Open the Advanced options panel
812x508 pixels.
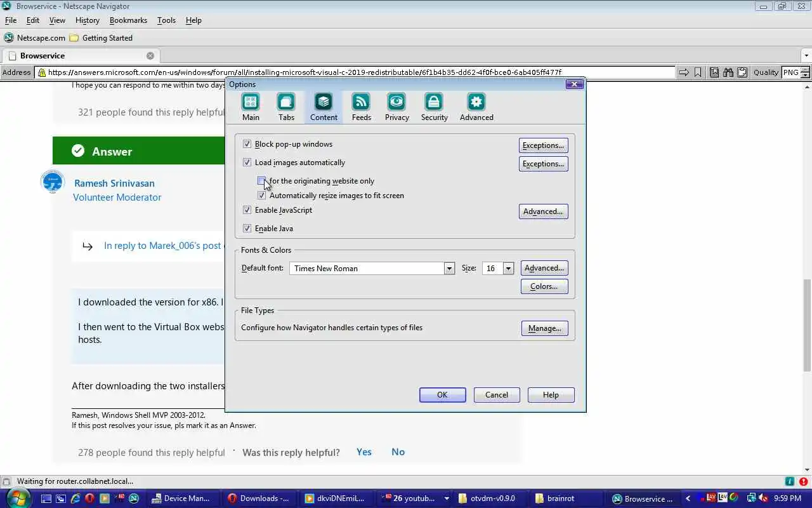476,107
